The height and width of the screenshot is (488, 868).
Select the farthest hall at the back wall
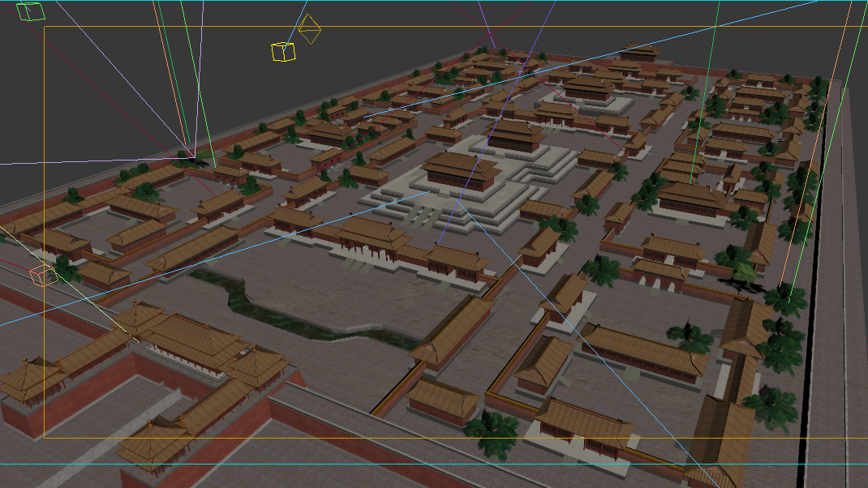click(x=636, y=52)
